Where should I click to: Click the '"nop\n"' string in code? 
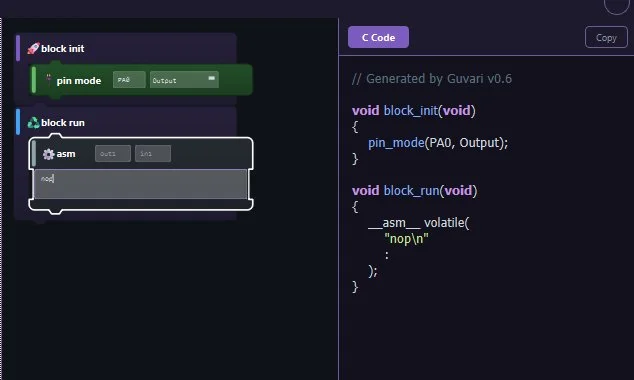click(406, 239)
